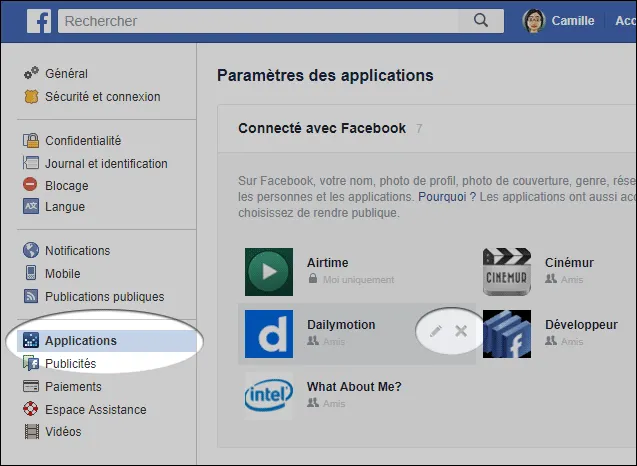Viewport: 637px width, 466px height.
Task: Open the Paiements sidebar entry
Action: (x=74, y=386)
